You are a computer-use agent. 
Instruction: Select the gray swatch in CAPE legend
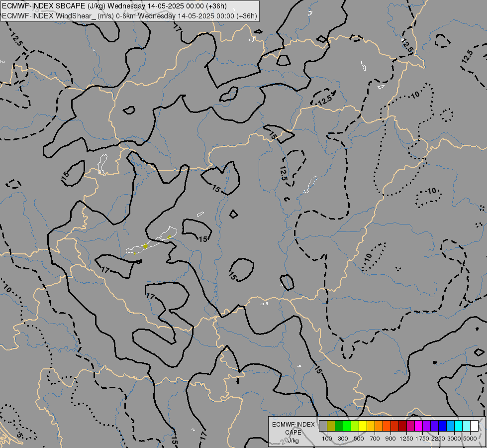(x=323, y=426)
